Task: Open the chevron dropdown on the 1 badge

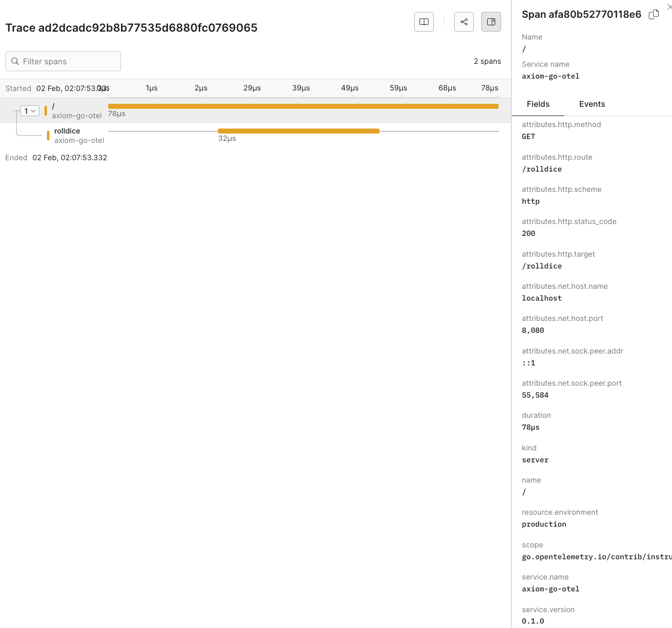Action: (x=34, y=111)
